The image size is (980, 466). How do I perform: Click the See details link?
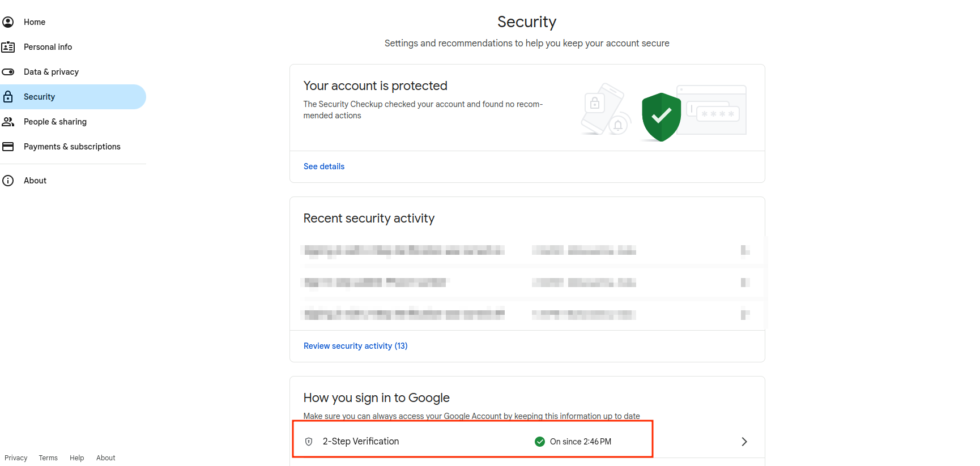pos(324,166)
